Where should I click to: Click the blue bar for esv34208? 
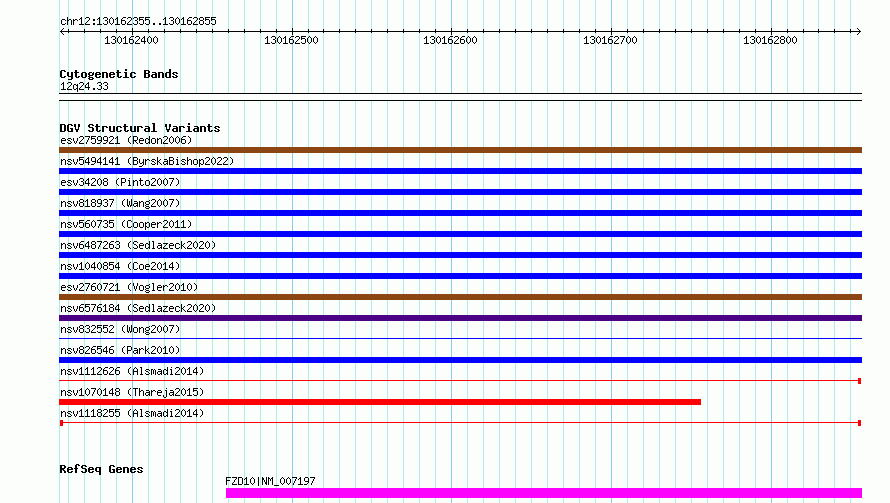click(460, 192)
